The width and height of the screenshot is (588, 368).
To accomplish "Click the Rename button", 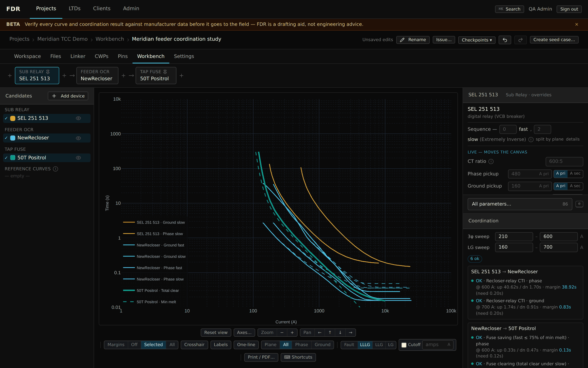I will tap(413, 40).
